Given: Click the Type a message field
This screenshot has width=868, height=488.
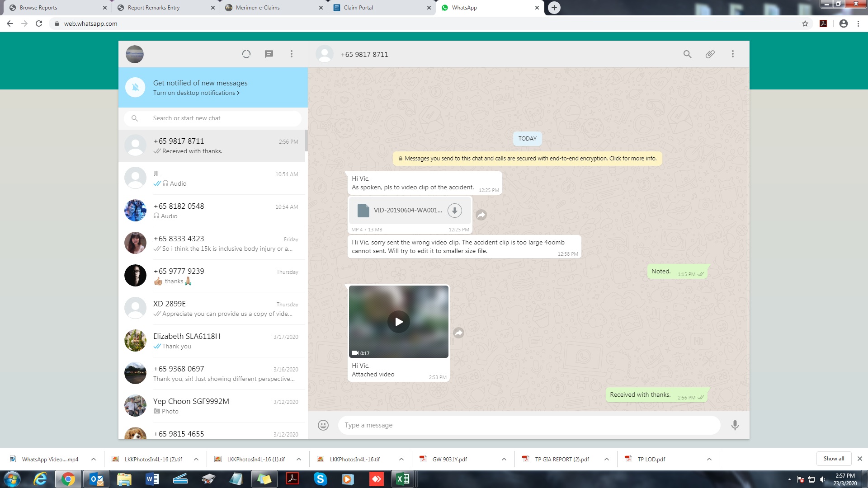Looking at the screenshot, I should (529, 425).
